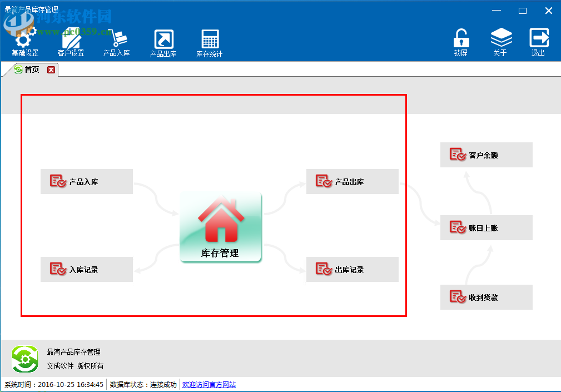Visit the 欢迎访问官方网站 link

[x=209, y=384]
